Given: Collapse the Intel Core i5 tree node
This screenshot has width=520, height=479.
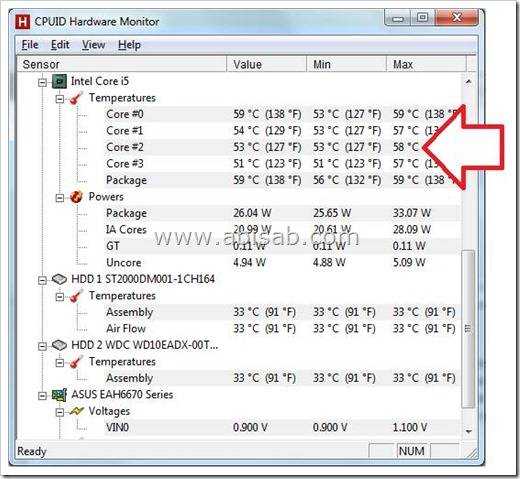Looking at the screenshot, I should [x=42, y=82].
